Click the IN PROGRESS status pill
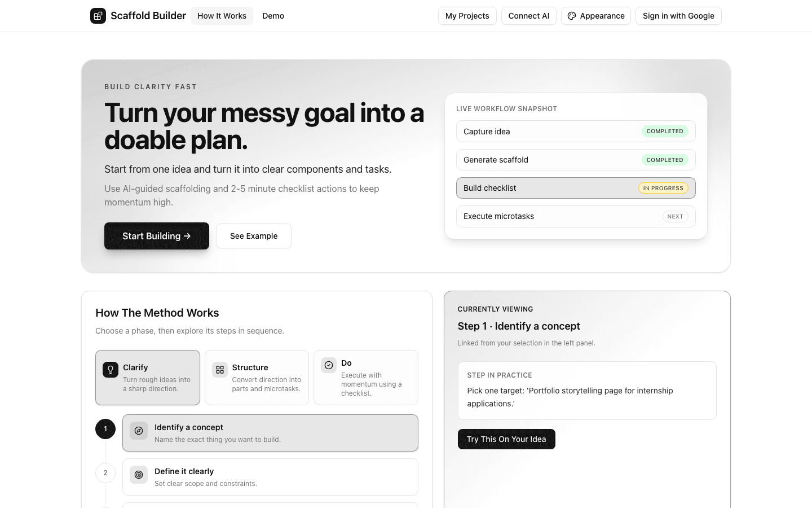 [x=663, y=188]
